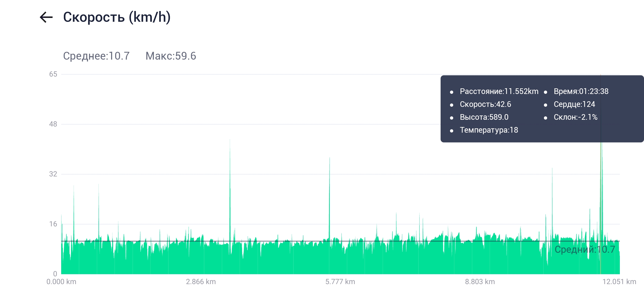This screenshot has width=644, height=290.
Task: Click the Расстояние:11.552km tooltip entry
Action: 499,92
